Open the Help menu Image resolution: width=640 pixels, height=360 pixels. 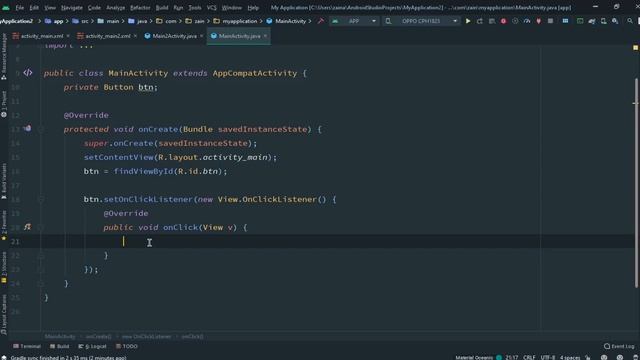pyautogui.click(x=253, y=7)
